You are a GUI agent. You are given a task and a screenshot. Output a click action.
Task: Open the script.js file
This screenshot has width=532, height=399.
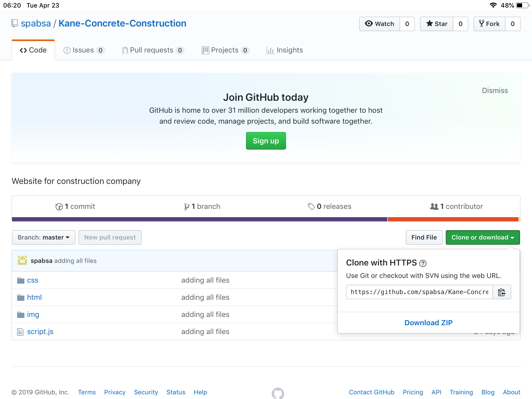pos(40,332)
